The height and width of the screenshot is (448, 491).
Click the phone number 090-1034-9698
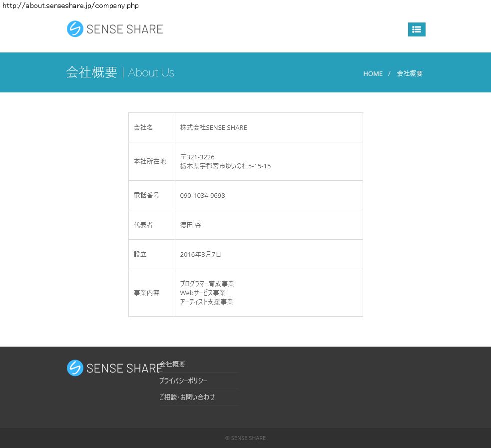[x=202, y=195]
